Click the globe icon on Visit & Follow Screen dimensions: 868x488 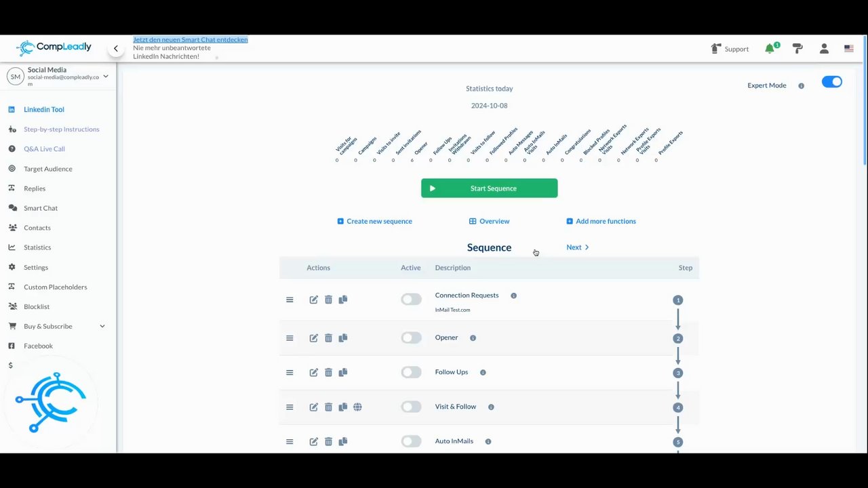[357, 407]
